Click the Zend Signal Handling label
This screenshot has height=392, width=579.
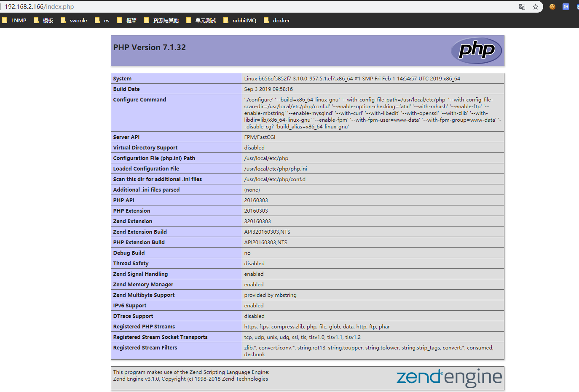coord(140,274)
